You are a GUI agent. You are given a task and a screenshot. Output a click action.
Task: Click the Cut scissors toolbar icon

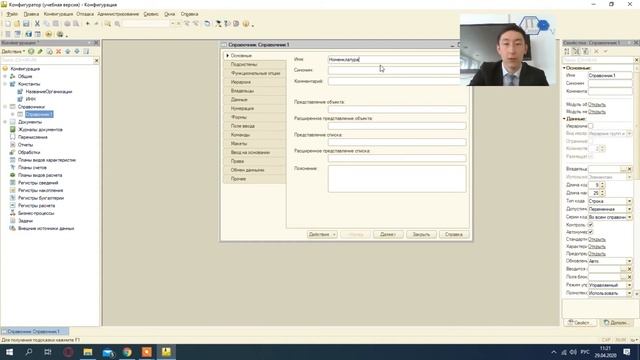[x=37, y=24]
